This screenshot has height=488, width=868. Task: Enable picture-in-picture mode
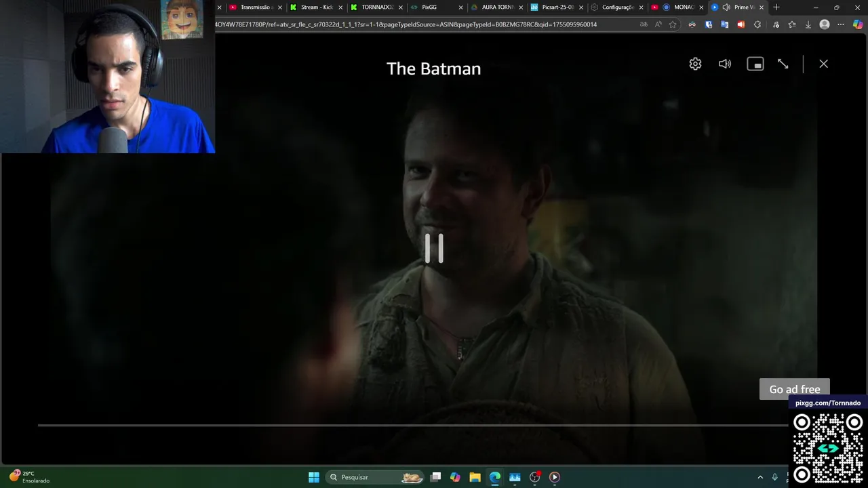tap(755, 64)
